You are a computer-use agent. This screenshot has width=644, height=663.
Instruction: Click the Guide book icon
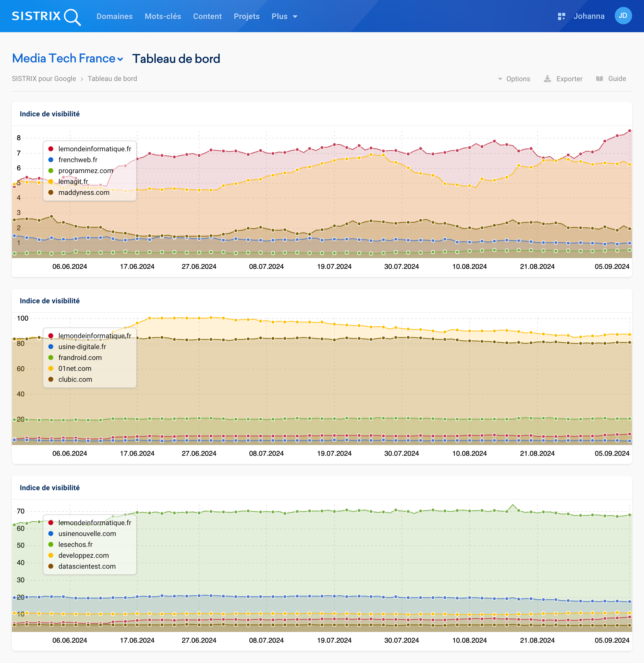point(599,79)
